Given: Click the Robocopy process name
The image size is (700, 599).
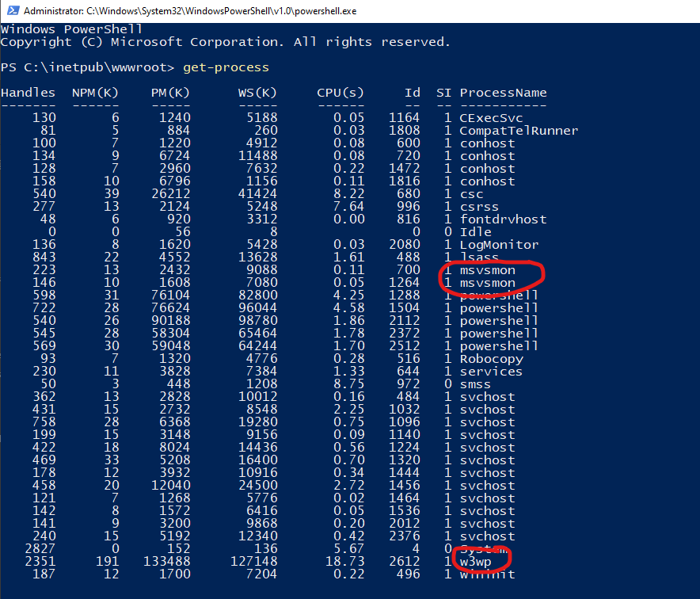Looking at the screenshot, I should click(491, 359).
